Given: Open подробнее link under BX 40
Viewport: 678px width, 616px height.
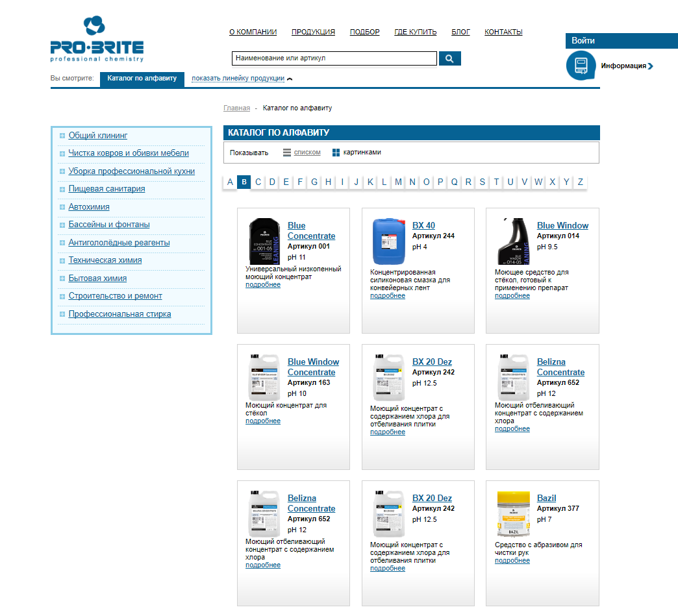Looking at the screenshot, I should (x=388, y=296).
